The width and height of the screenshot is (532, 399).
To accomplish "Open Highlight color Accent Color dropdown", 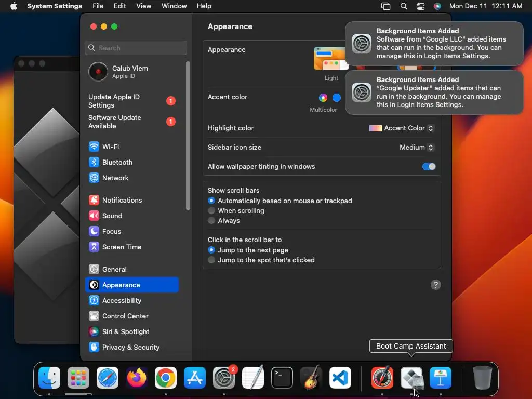I will coord(402,128).
